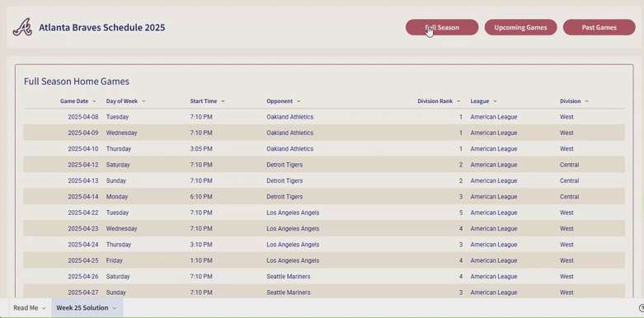Viewport: 644px width, 318px height.
Task: Click the Atlanta Braves logo icon
Action: tap(22, 27)
